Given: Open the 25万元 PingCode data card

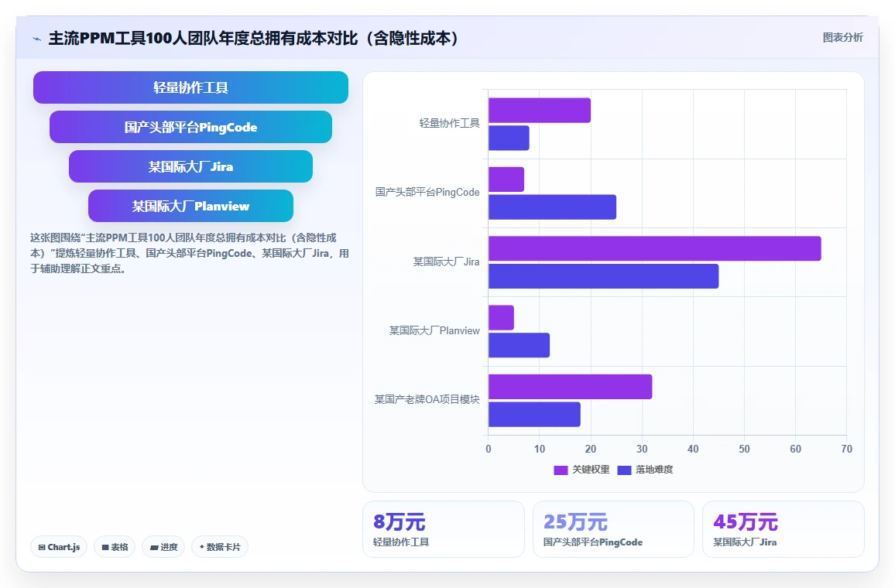Looking at the screenshot, I should point(613,529).
